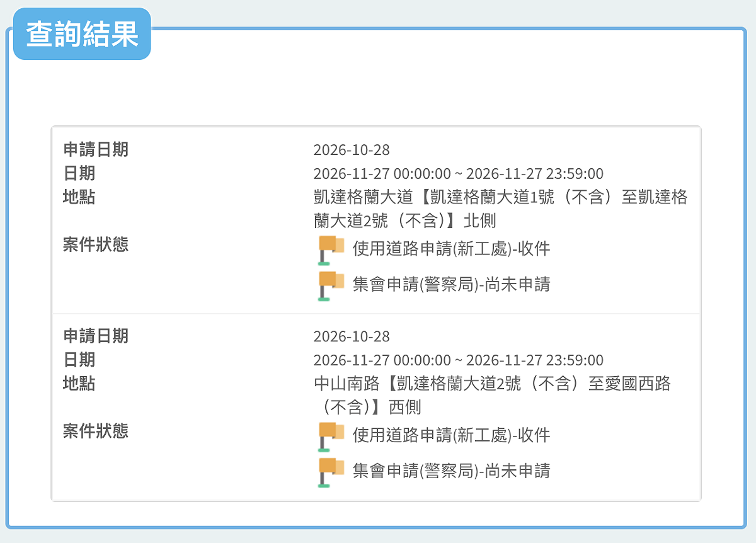Click 使用道路申請(新工處)-收件 status in the 中山南路 record

coord(452,435)
